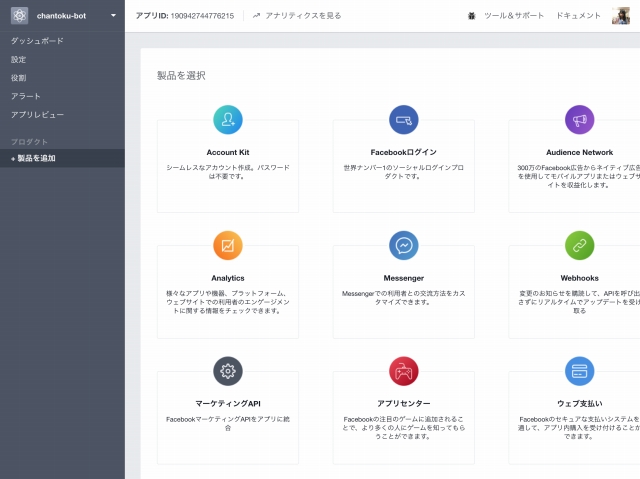
Task: Click the 製品を選択 heading
Action: pyautogui.click(x=181, y=75)
